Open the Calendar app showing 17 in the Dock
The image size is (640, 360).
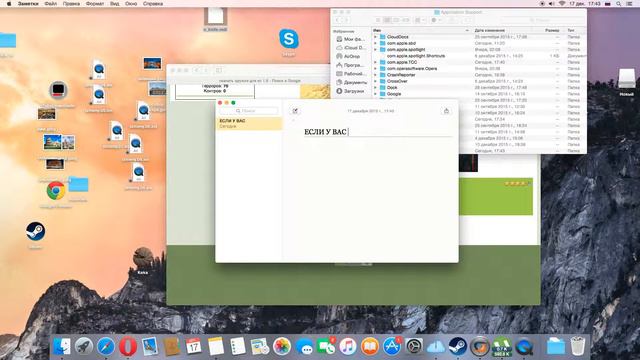[x=193, y=347]
